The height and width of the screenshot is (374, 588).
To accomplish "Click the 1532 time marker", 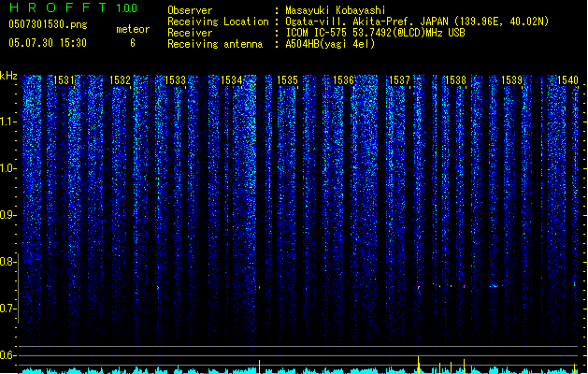I will click(x=120, y=80).
